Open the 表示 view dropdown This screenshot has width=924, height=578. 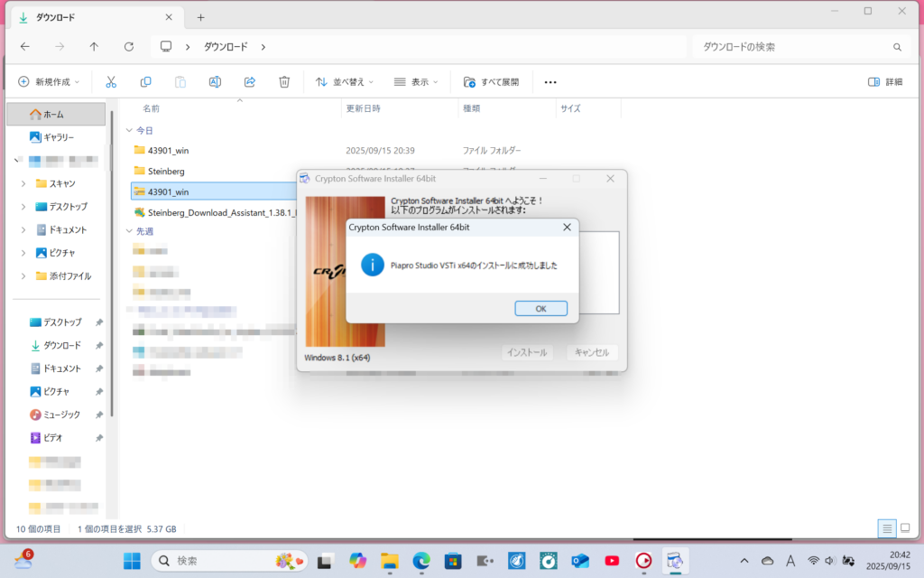(x=415, y=81)
